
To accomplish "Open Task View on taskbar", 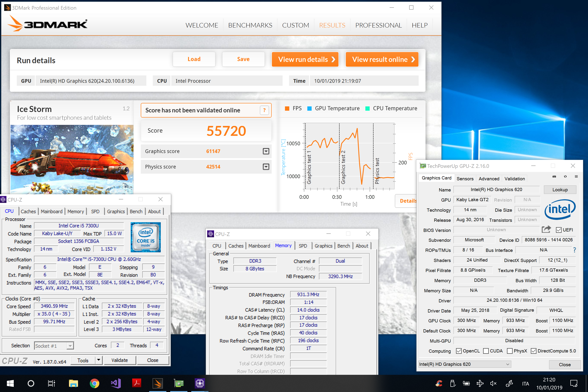I will (x=52, y=383).
